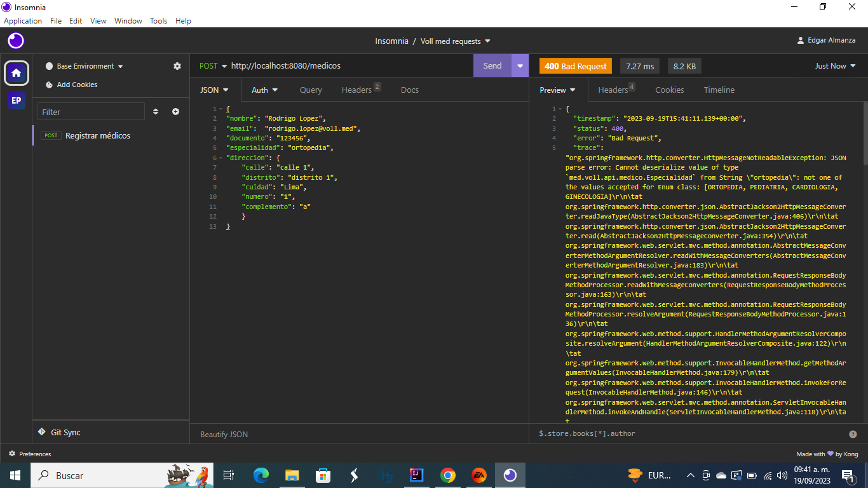Image resolution: width=868 pixels, height=488 pixels.
Task: Click Preferences link
Action: (x=29, y=454)
